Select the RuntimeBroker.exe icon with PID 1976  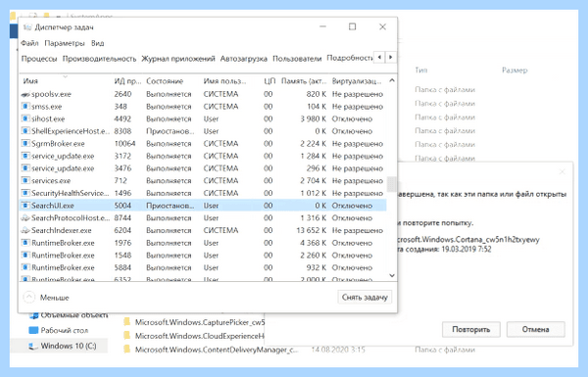point(25,243)
